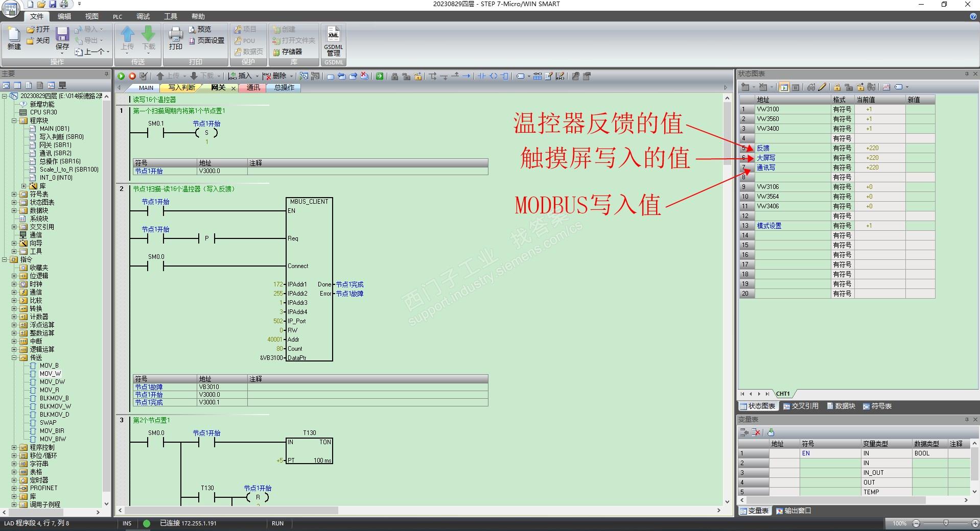The height and width of the screenshot is (531, 980).
Task: Select CPU SR30 in the project tree
Action: click(x=43, y=112)
